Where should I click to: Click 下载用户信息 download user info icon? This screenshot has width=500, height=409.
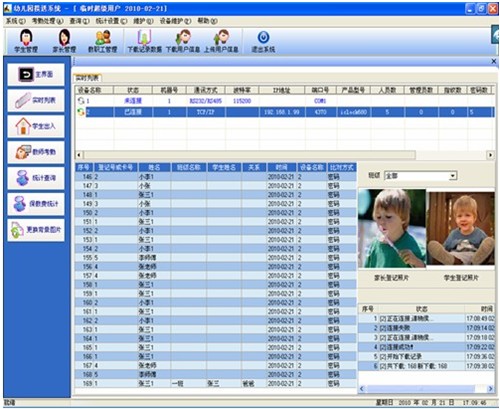(183, 41)
